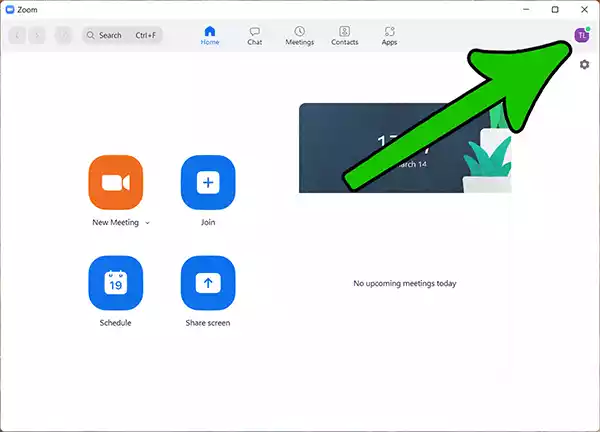
Task: Click the 'No upcoming meetings today' text
Action: (x=405, y=283)
